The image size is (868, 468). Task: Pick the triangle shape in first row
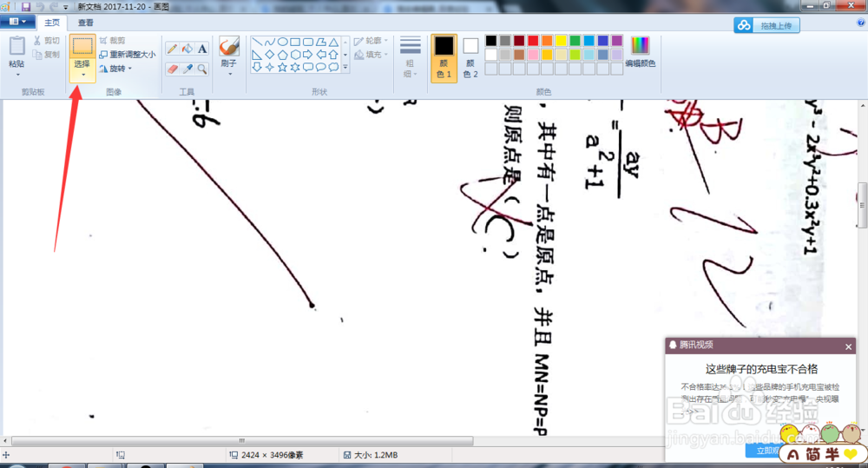[x=333, y=42]
